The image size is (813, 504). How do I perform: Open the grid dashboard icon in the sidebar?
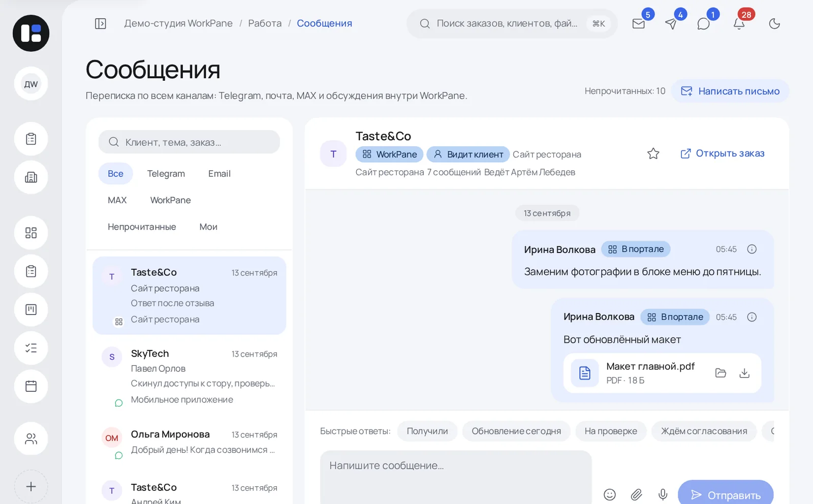click(x=31, y=233)
